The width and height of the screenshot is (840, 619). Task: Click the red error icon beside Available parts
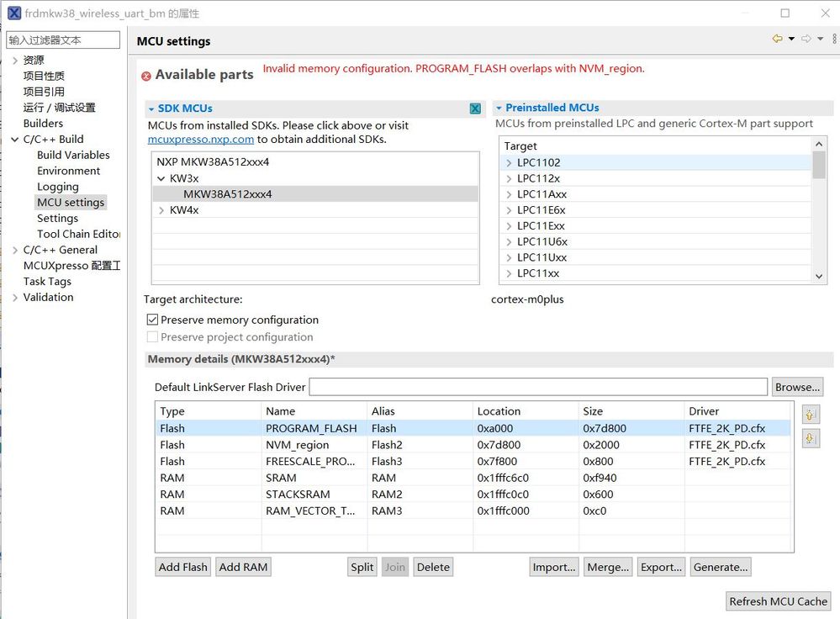click(146, 76)
